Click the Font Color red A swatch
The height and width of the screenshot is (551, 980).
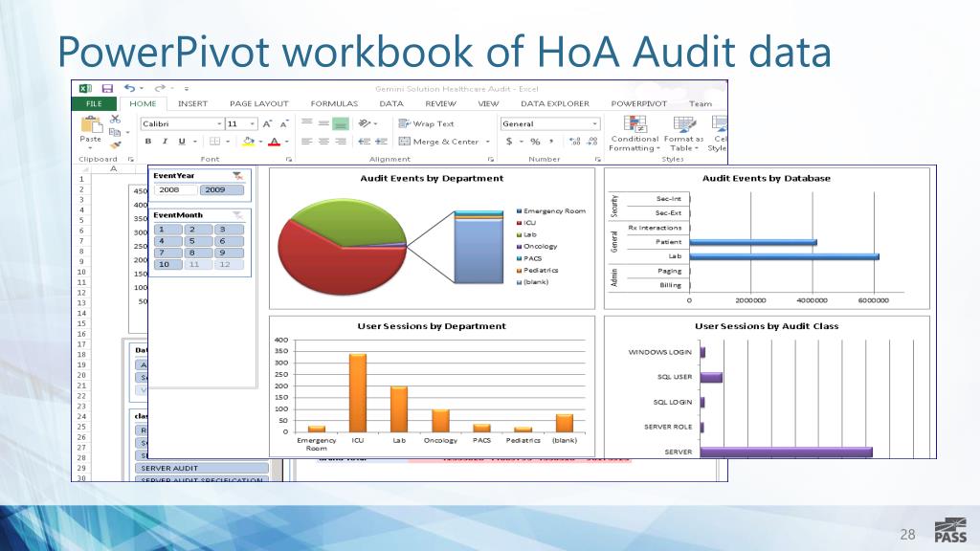tap(274, 142)
